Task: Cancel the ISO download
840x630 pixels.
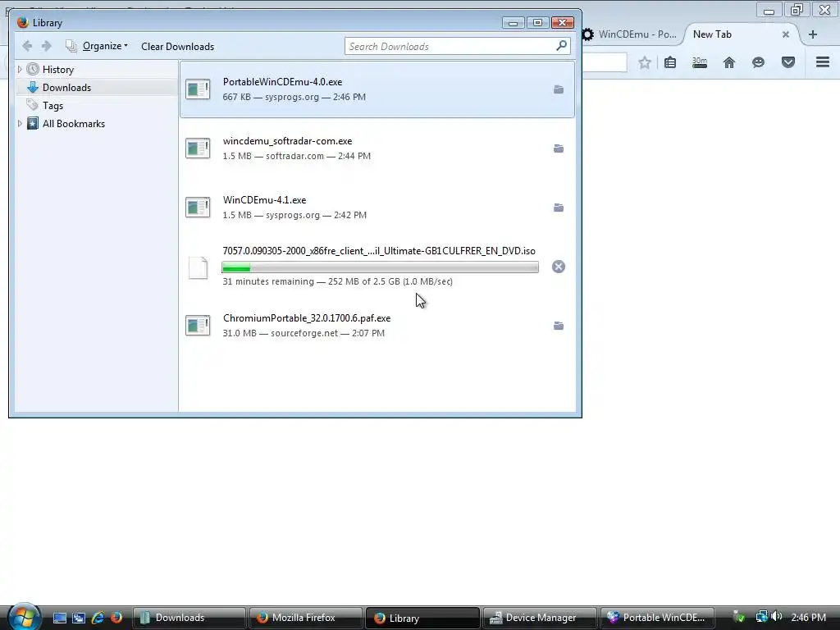Action: [558, 267]
